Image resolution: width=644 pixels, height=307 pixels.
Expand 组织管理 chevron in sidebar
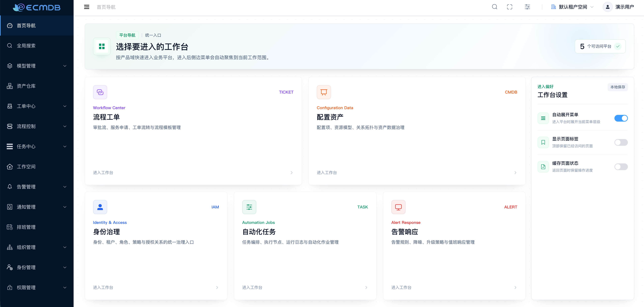coord(65,247)
